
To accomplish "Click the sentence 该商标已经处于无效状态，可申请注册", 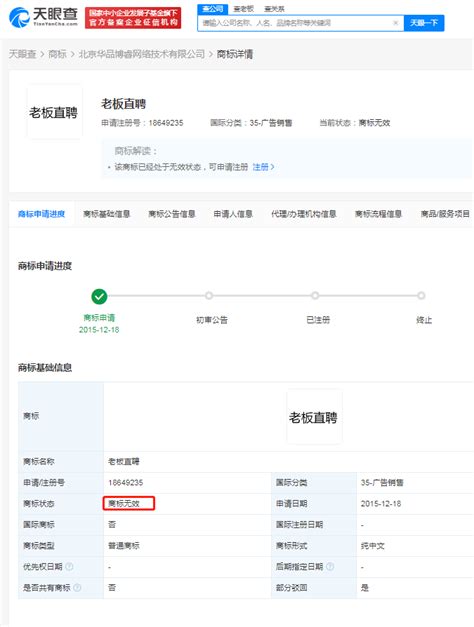I will click(x=181, y=167).
